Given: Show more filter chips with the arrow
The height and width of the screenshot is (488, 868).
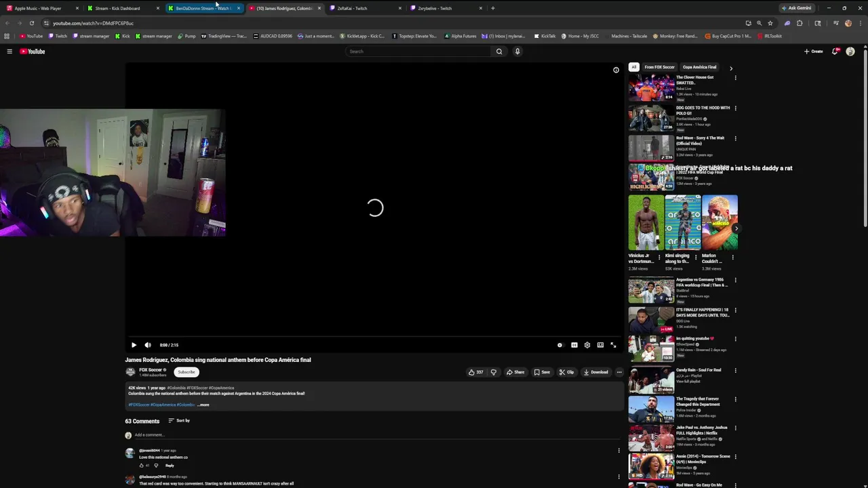Looking at the screenshot, I should 730,68.
